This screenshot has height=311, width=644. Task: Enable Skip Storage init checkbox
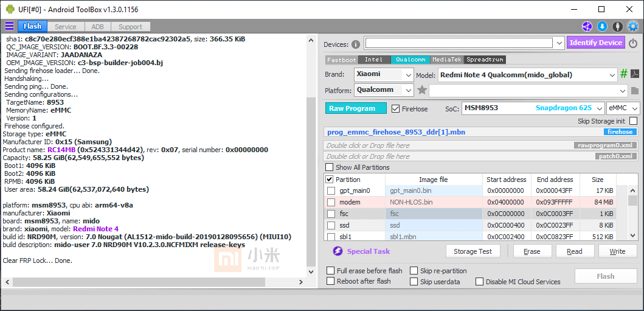click(x=633, y=121)
